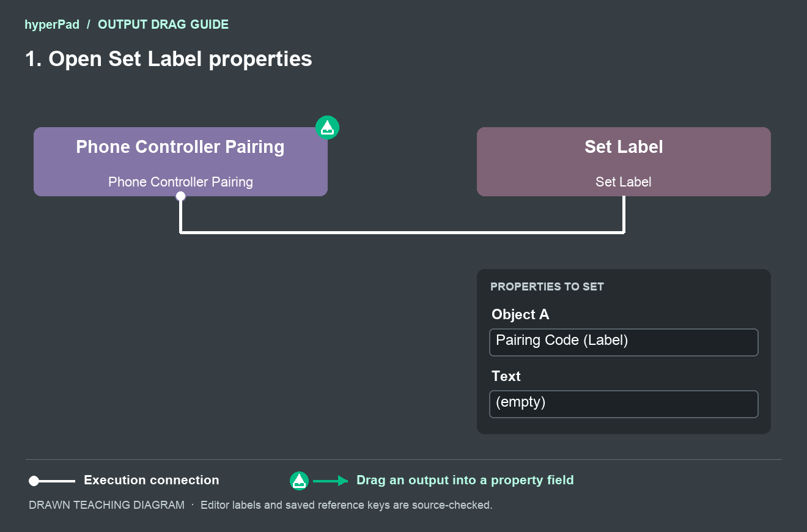The image size is (807, 532).
Task: Select the Phone Controller Pairing behavior node
Action: pyautogui.click(x=180, y=161)
